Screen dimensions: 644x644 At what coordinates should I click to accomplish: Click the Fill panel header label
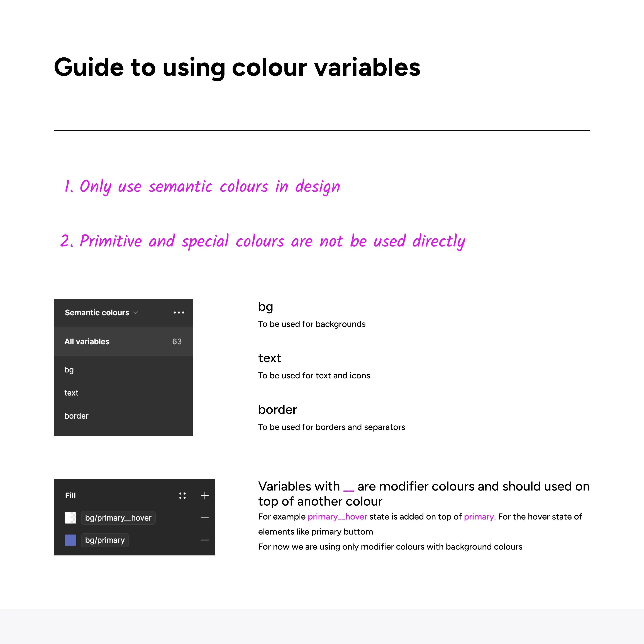pyautogui.click(x=71, y=495)
